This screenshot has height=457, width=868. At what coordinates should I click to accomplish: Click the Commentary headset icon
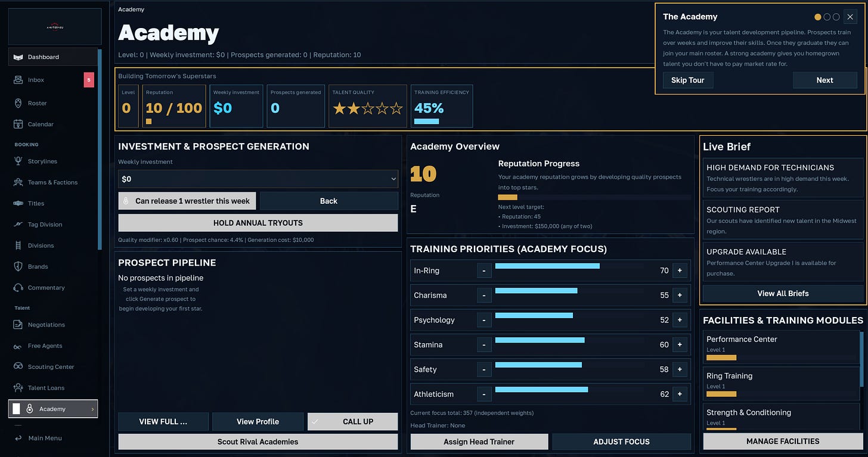18,288
